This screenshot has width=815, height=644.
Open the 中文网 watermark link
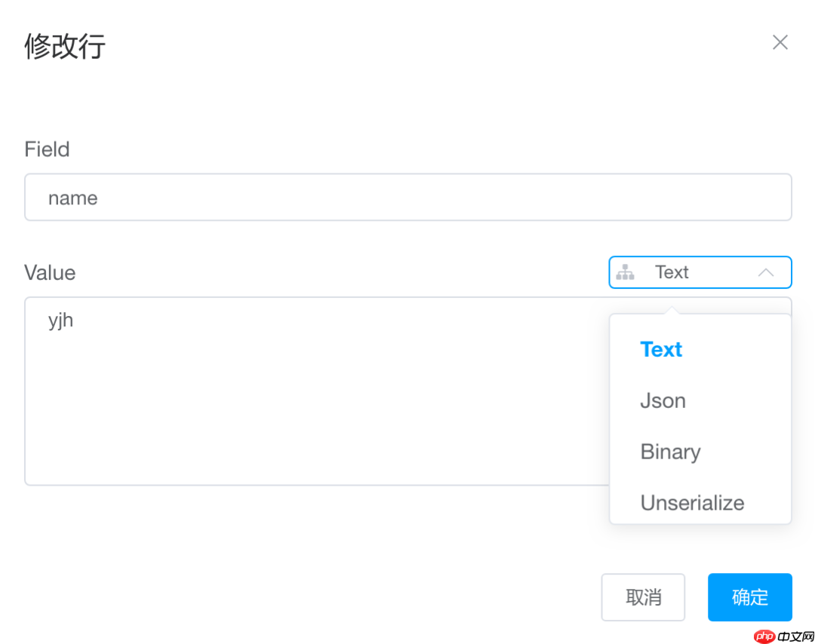click(x=794, y=636)
